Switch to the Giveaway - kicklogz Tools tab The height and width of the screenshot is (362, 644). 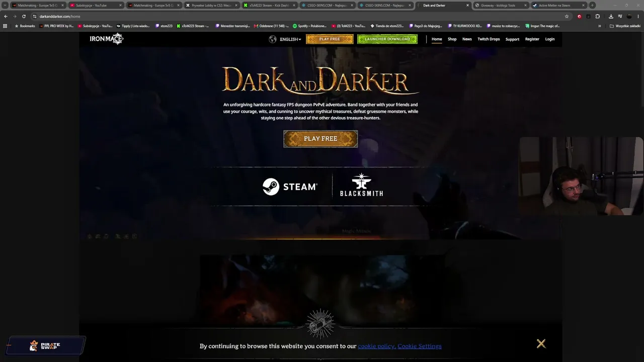click(501, 6)
